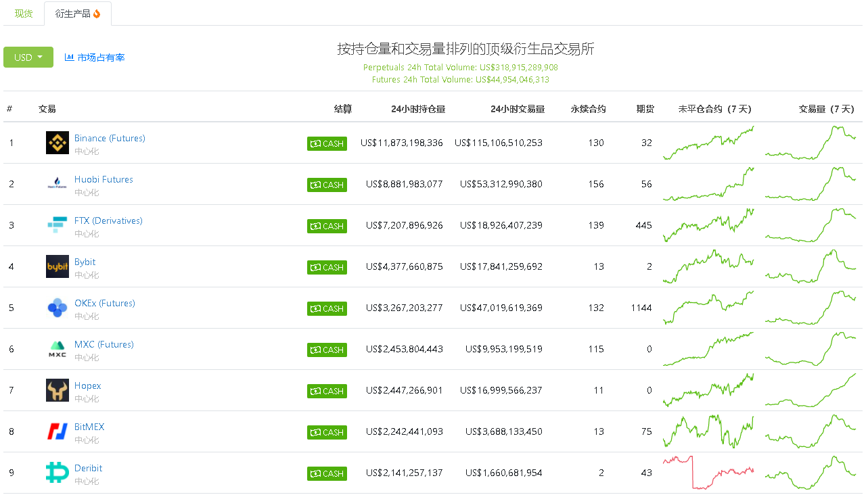Click the Binance (Futures) logo icon

point(58,143)
